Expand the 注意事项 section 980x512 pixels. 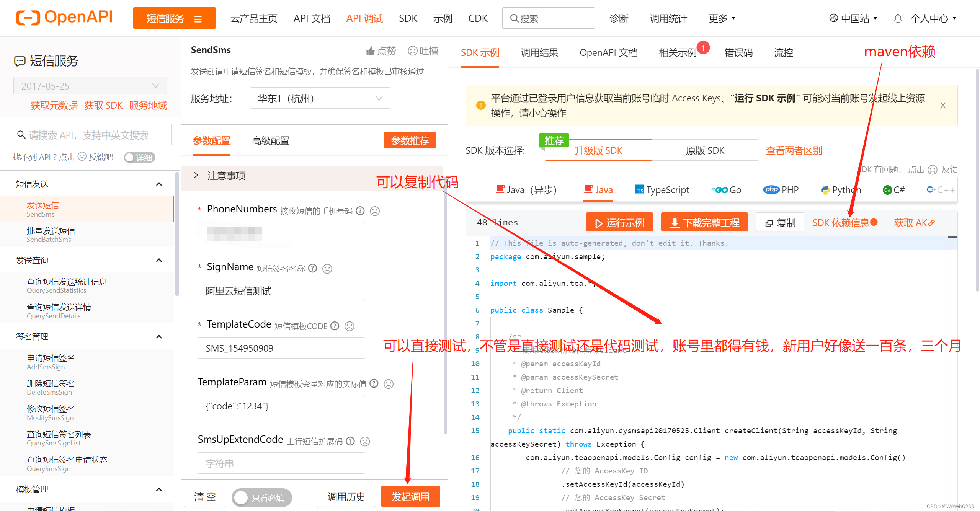point(196,175)
